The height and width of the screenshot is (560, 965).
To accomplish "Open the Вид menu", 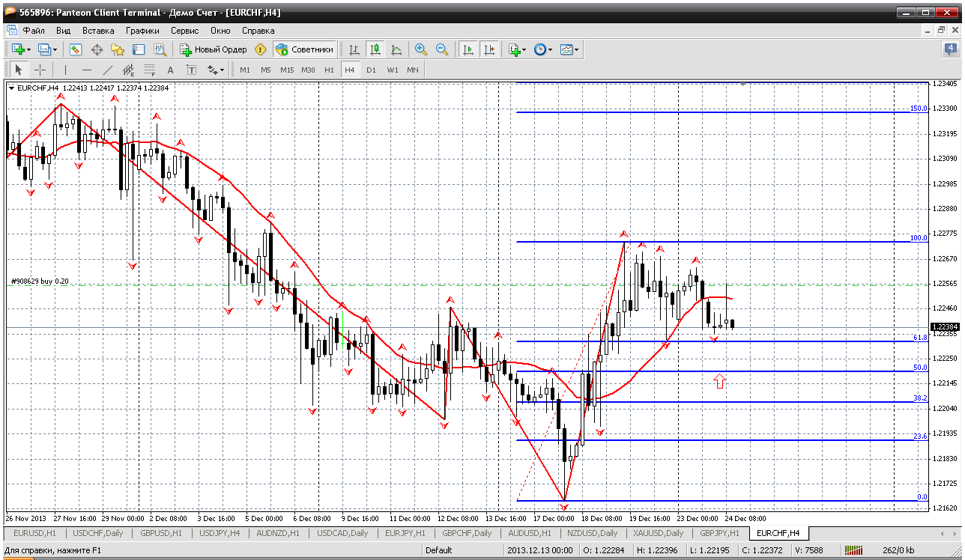I will coord(63,31).
